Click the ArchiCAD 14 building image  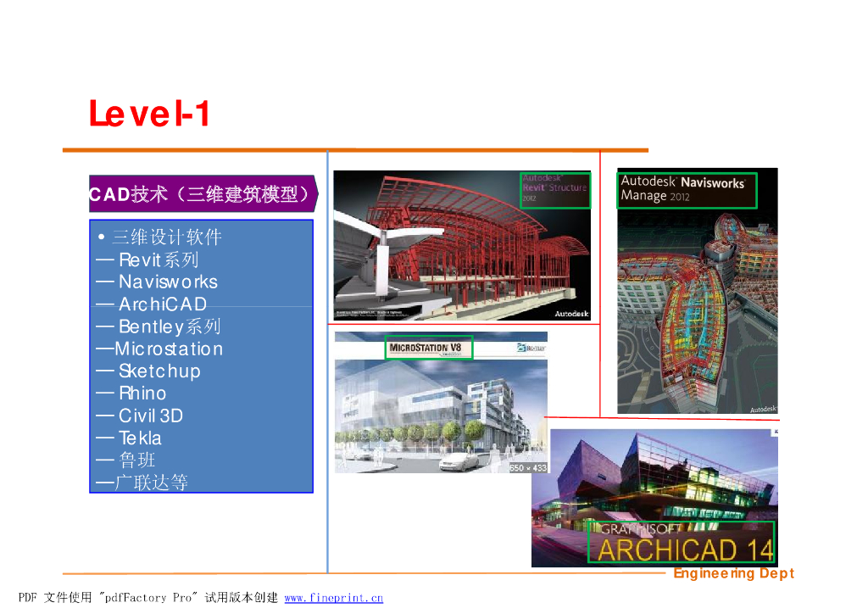[x=655, y=498]
